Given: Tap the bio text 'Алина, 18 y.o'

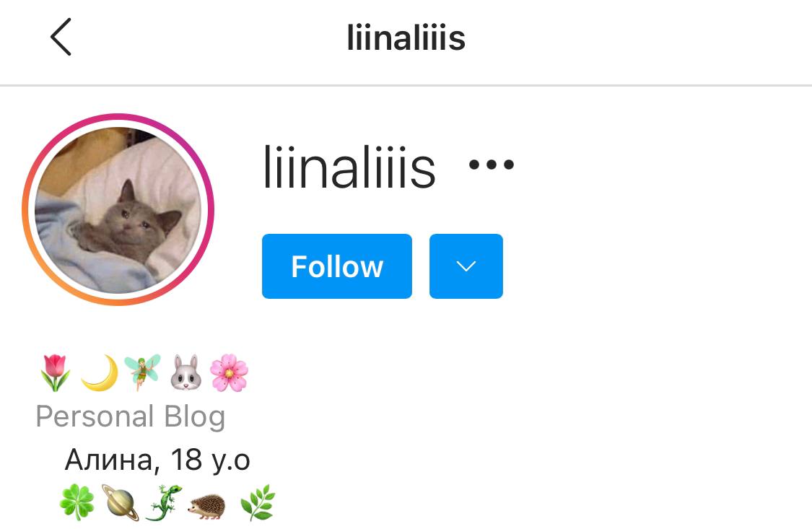Looking at the screenshot, I should 157,460.
